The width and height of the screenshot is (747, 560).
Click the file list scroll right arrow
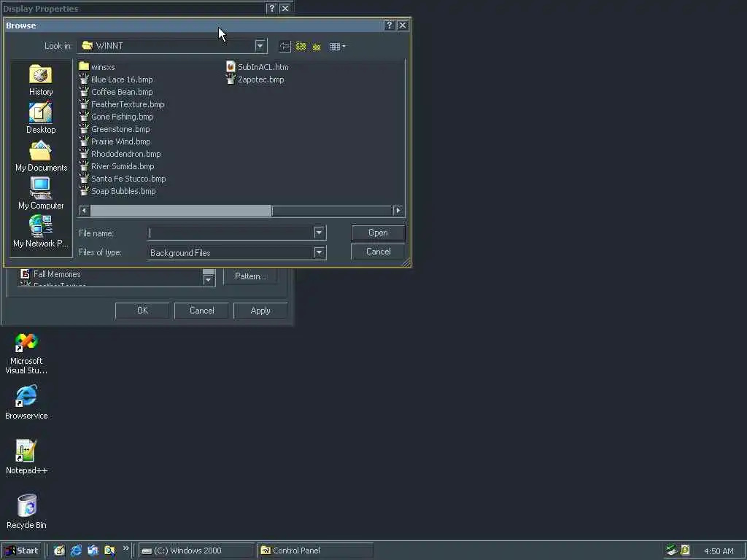tap(398, 211)
